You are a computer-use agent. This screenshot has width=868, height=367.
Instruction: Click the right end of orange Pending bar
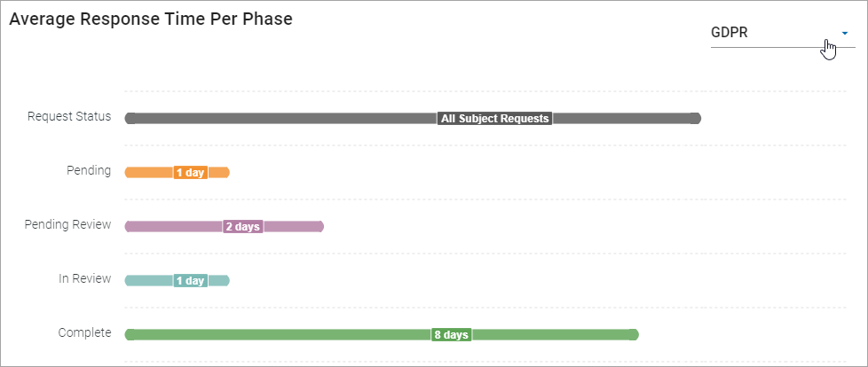(225, 173)
